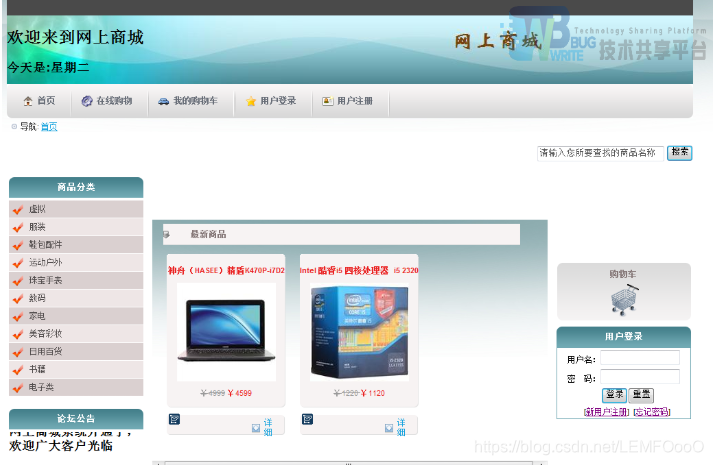
Task: Click the 登录 login button
Action: (614, 395)
